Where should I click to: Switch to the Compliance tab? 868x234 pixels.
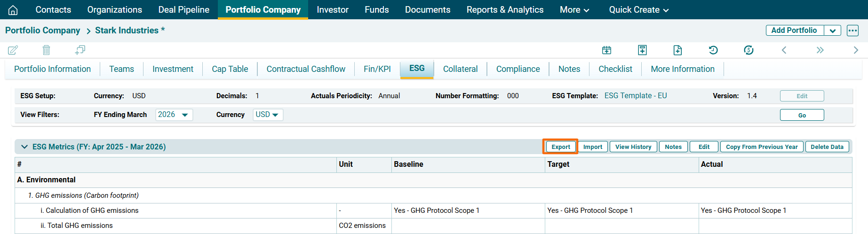pyautogui.click(x=518, y=69)
